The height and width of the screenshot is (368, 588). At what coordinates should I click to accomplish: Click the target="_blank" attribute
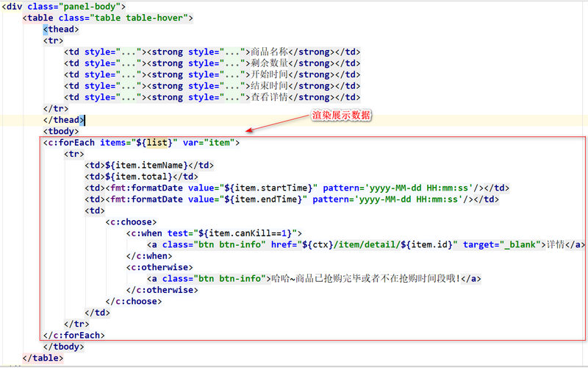(502, 245)
